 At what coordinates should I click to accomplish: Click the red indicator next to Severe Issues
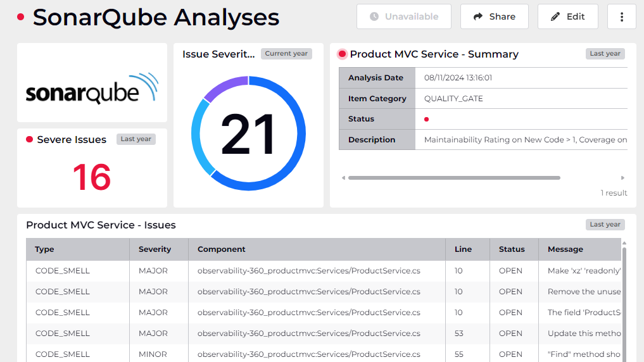(29, 139)
